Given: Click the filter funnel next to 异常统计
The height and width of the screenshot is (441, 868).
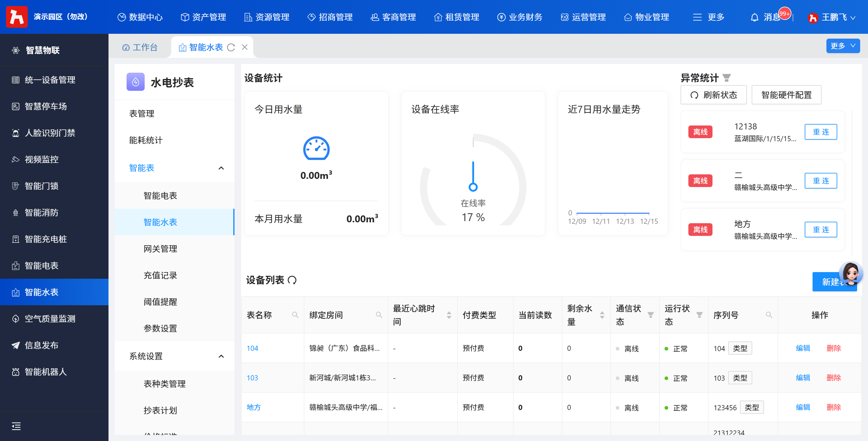Looking at the screenshot, I should tap(727, 78).
